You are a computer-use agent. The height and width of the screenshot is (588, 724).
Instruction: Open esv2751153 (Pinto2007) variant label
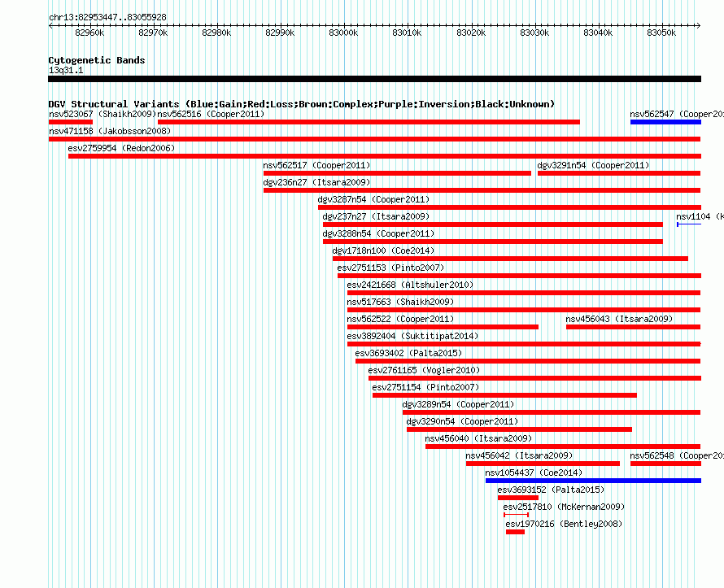tap(390, 268)
